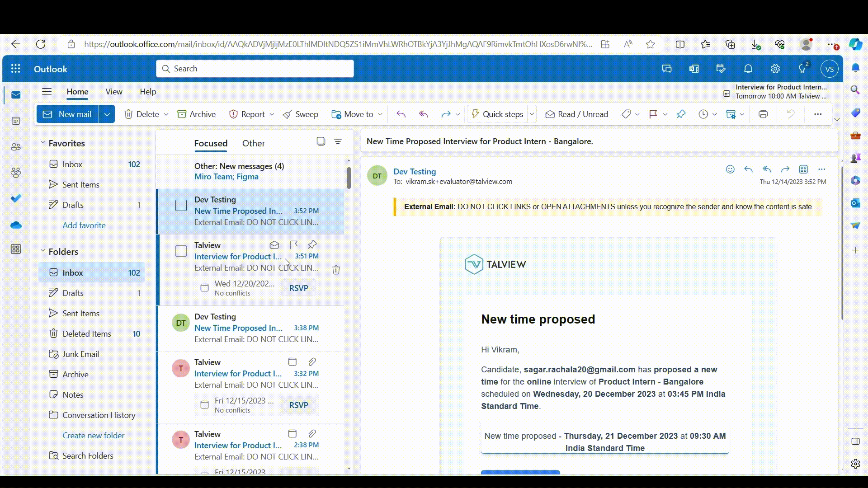Pin the Talview 3:51 PM email
Image resolution: width=868 pixels, height=488 pixels.
[x=312, y=245]
